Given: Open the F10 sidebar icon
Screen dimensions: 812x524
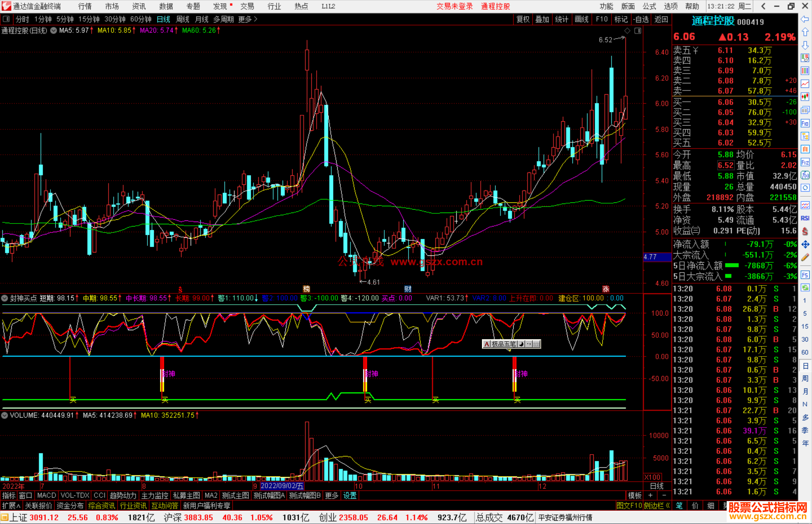Looking at the screenshot, I should (805, 123).
